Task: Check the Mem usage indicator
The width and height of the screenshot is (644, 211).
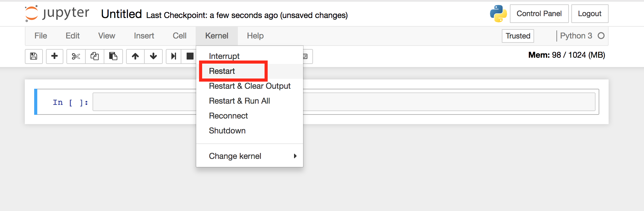Action: point(567,55)
